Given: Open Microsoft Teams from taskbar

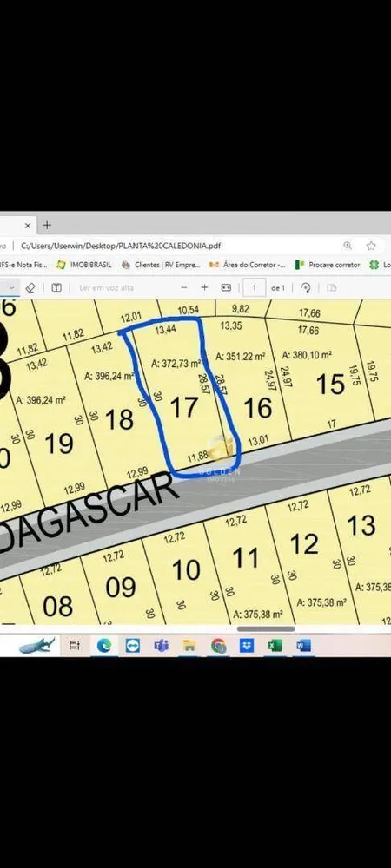Looking at the screenshot, I should [161, 646].
